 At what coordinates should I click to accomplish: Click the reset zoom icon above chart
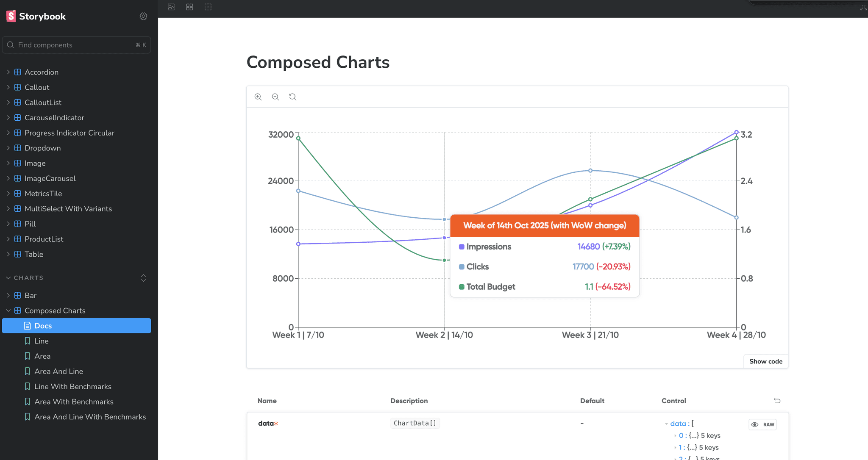tap(293, 97)
